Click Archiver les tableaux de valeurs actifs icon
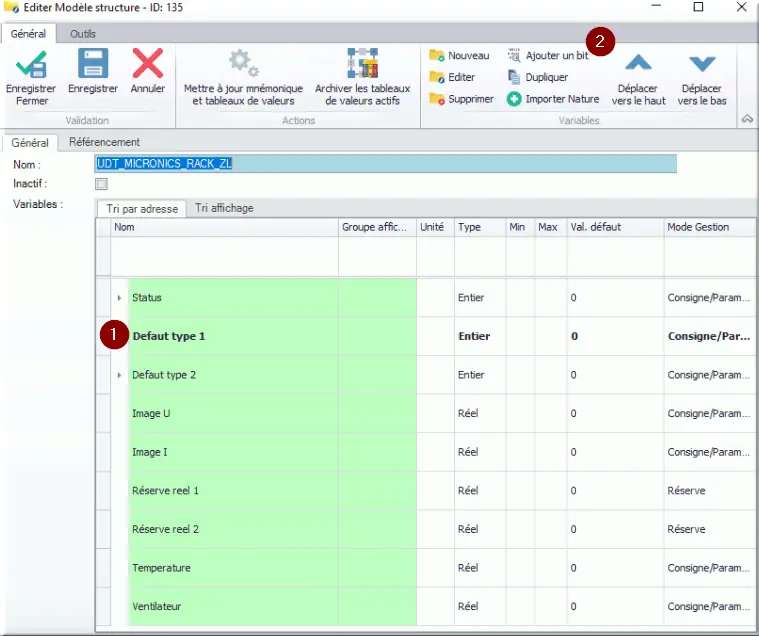 [x=363, y=63]
